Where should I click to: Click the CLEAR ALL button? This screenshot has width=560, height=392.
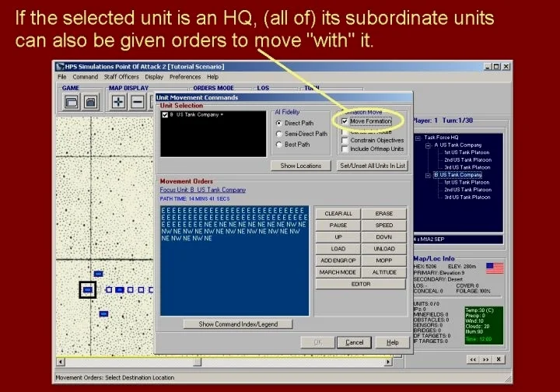(338, 213)
